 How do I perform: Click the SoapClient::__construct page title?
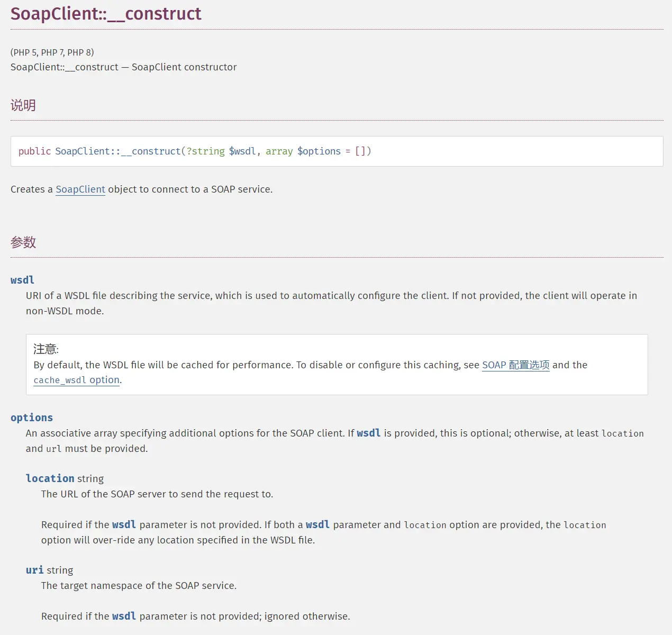coord(106,14)
